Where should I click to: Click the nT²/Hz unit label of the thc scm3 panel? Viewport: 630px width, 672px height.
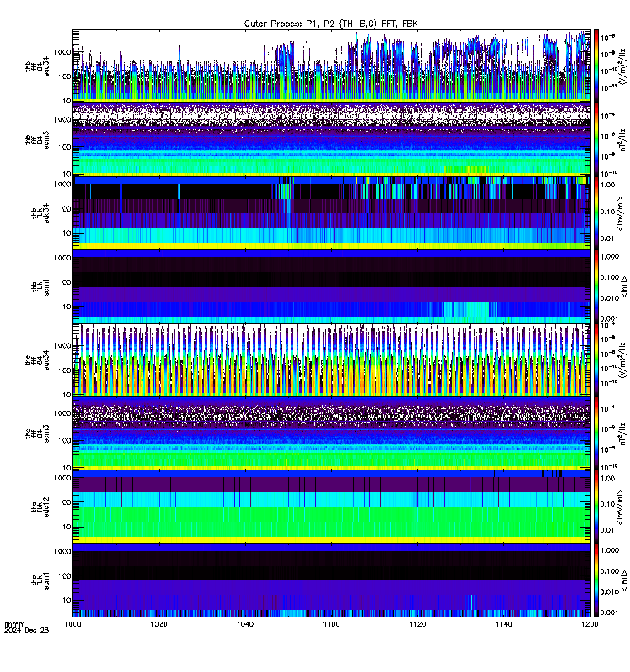pos(622,433)
